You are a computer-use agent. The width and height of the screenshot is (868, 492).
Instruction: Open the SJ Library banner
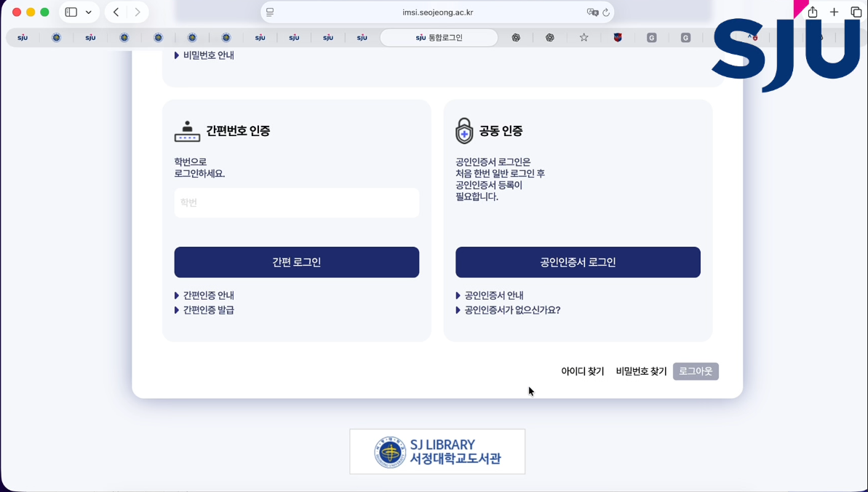[x=437, y=452]
